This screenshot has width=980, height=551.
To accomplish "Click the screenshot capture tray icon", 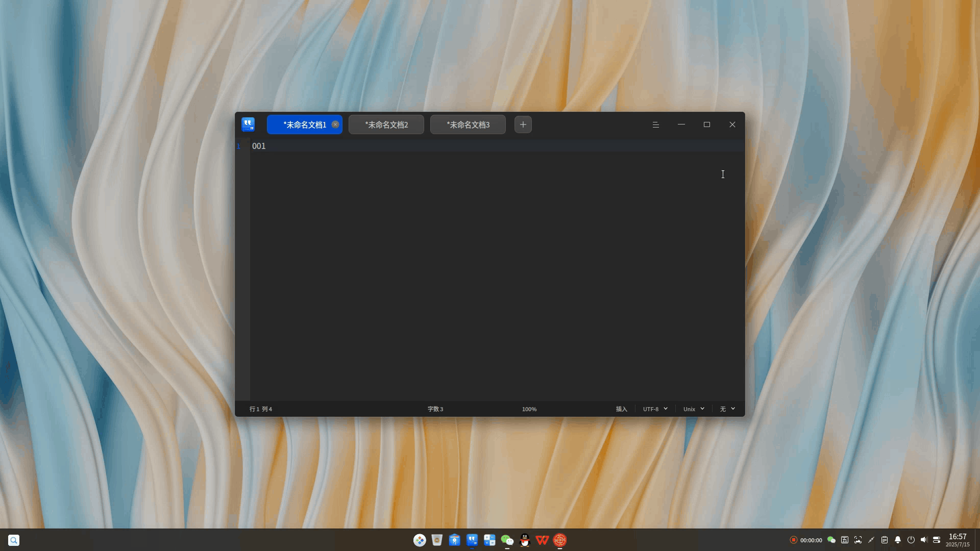I will (858, 540).
